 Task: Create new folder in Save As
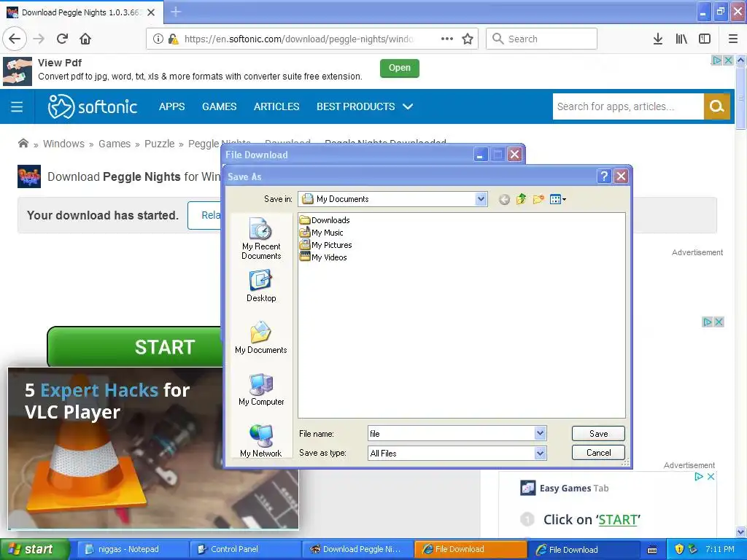(538, 199)
